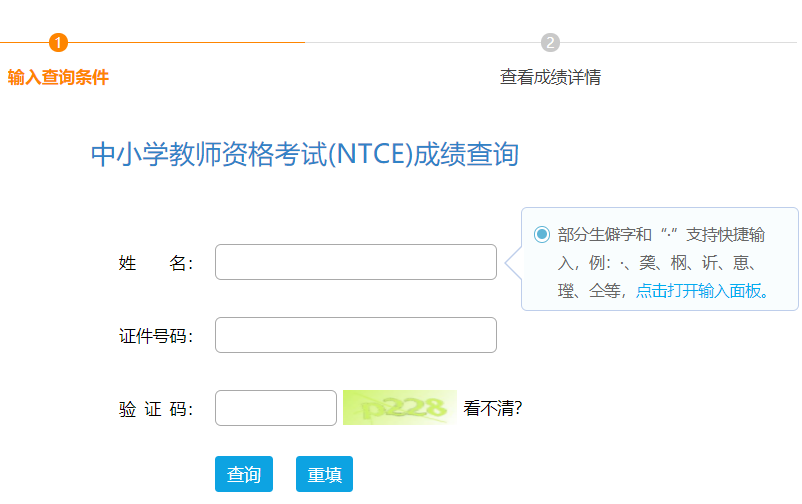Click the orange step 1 circle icon
Viewport: 802px width, 504px height.
coord(58,42)
